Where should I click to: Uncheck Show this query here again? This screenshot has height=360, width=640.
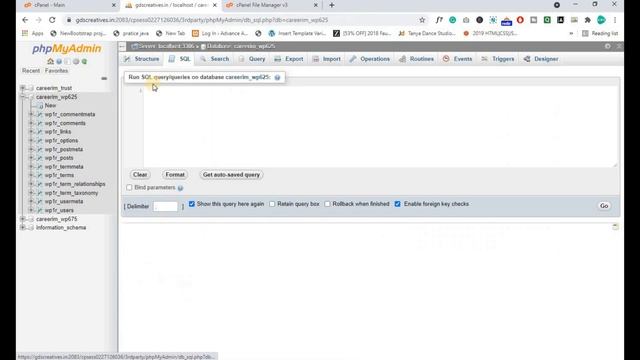(192, 204)
